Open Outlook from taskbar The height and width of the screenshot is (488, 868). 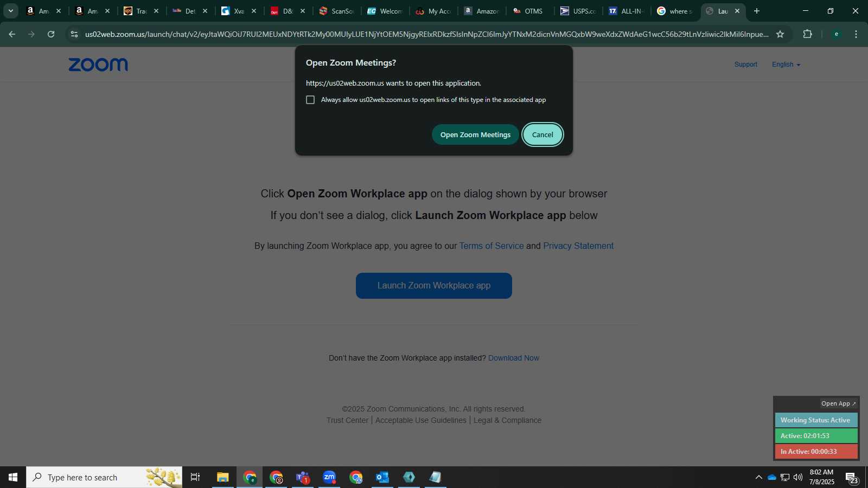click(x=382, y=477)
